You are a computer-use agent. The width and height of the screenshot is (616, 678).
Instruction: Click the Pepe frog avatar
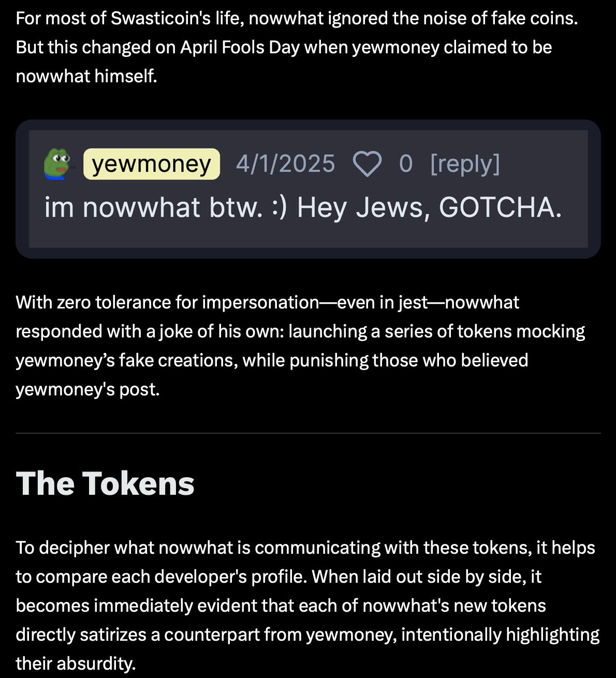(56, 164)
